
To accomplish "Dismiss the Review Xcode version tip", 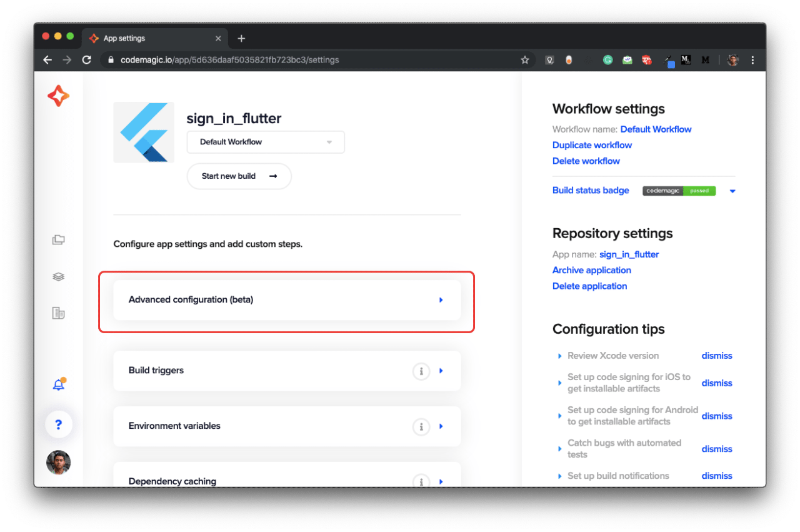I will (717, 356).
